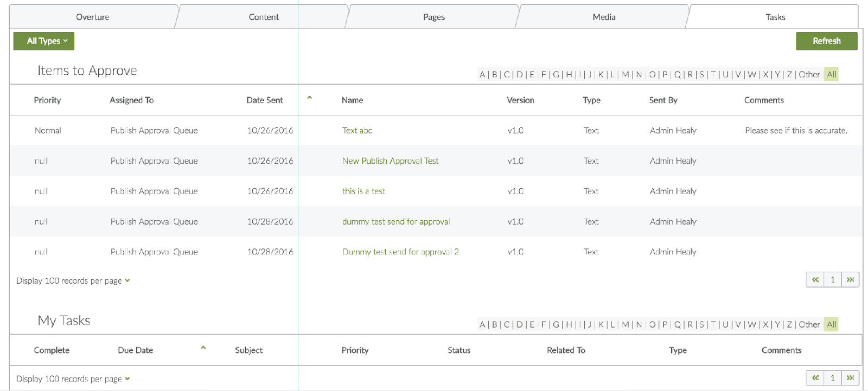Expand records per page in My Tasks
Screen dimensions: 868x391
(127, 379)
